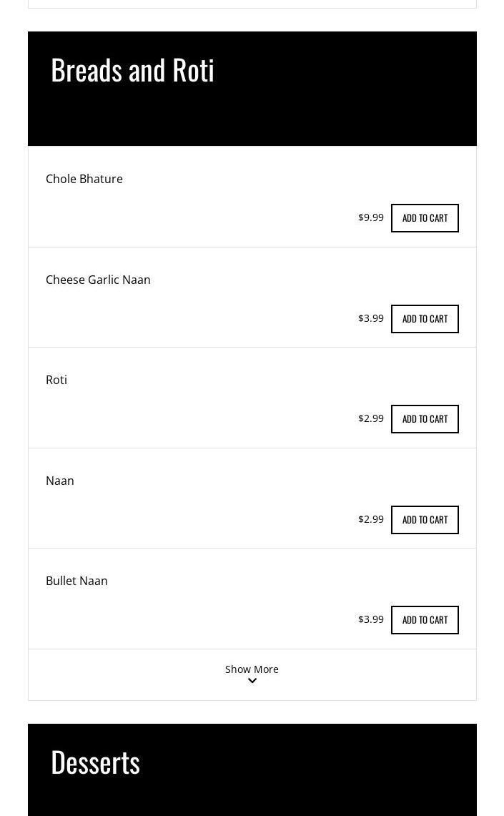The width and height of the screenshot is (504, 816).
Task: Click the Cheese Garlic Naan $3.99 price
Action: pos(371,318)
